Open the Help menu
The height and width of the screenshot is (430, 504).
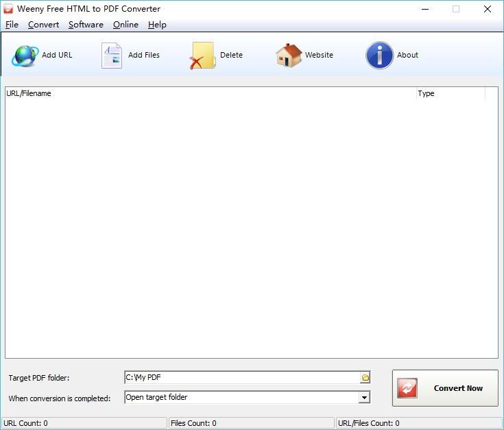click(157, 25)
